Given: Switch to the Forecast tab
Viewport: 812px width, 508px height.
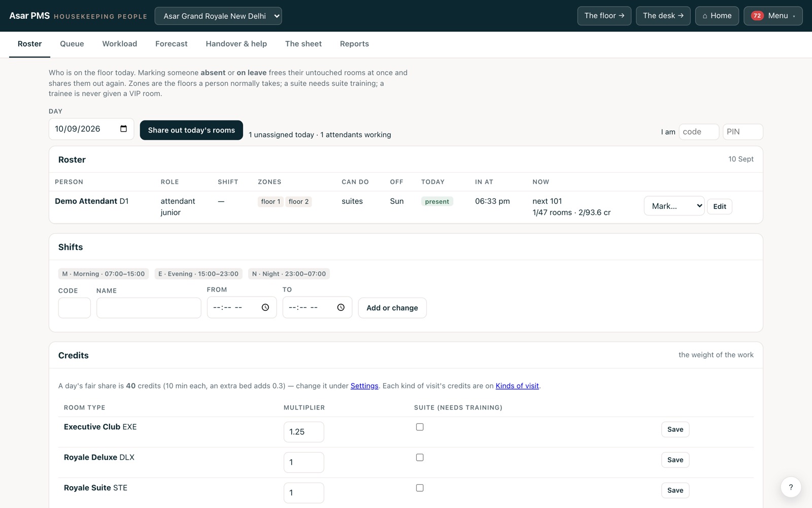Looking at the screenshot, I should click(x=172, y=44).
